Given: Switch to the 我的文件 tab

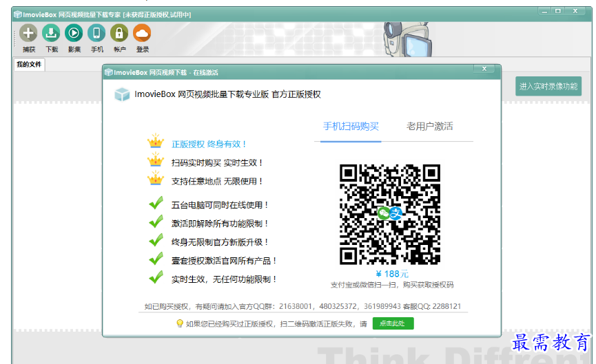Looking at the screenshot, I should click(29, 65).
